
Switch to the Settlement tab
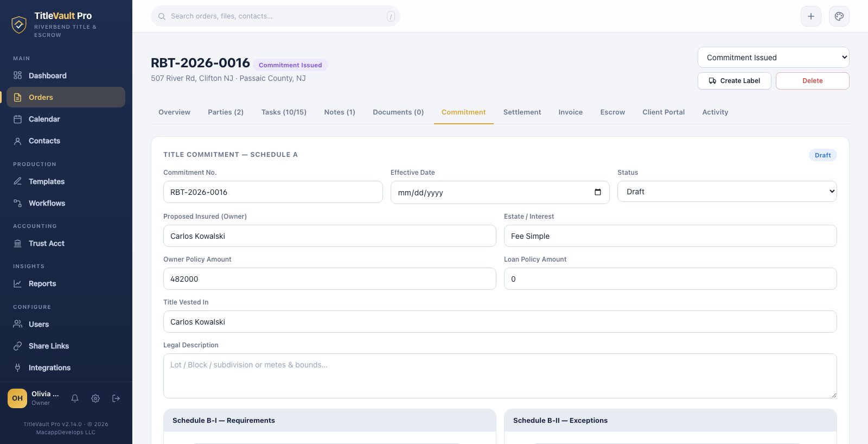click(x=522, y=112)
